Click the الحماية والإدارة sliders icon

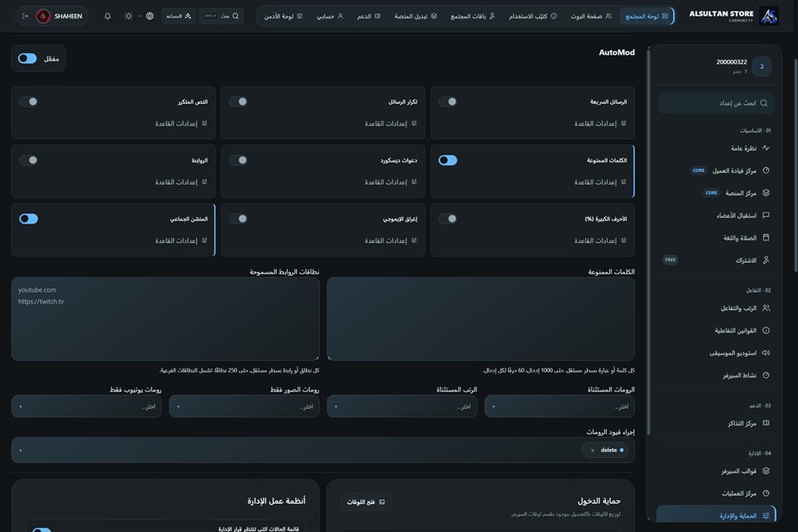766,515
